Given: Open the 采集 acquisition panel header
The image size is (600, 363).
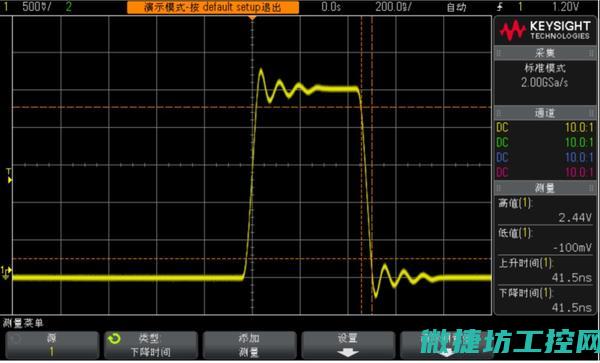Looking at the screenshot, I should click(x=545, y=53).
